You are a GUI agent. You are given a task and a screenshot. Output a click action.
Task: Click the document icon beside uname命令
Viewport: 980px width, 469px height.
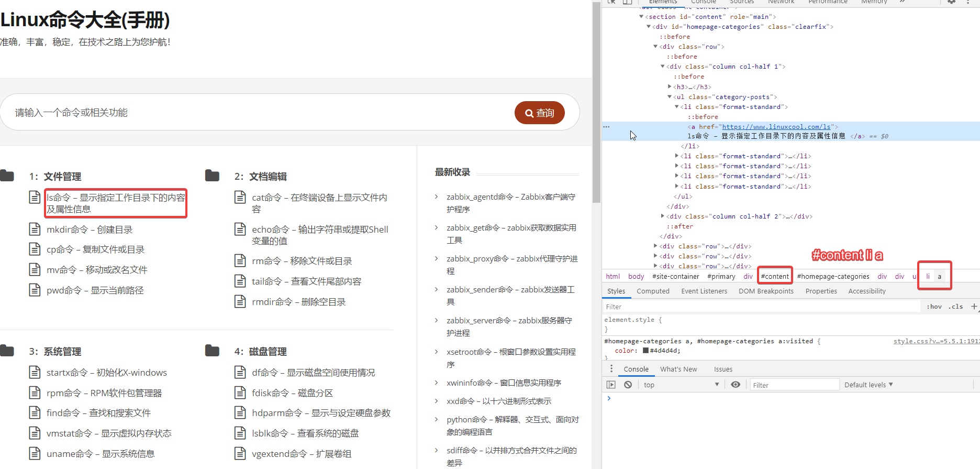(x=35, y=453)
